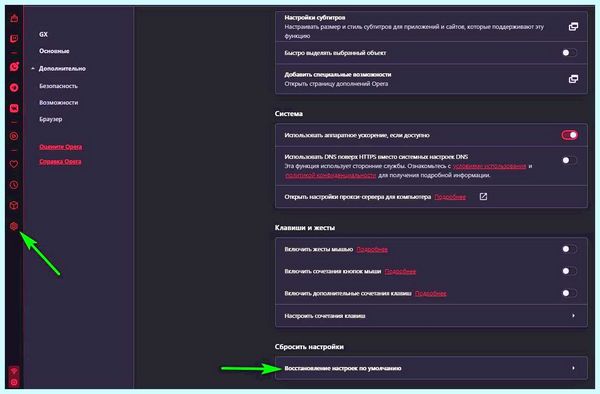Enable mouse gestures toggle

tap(569, 249)
